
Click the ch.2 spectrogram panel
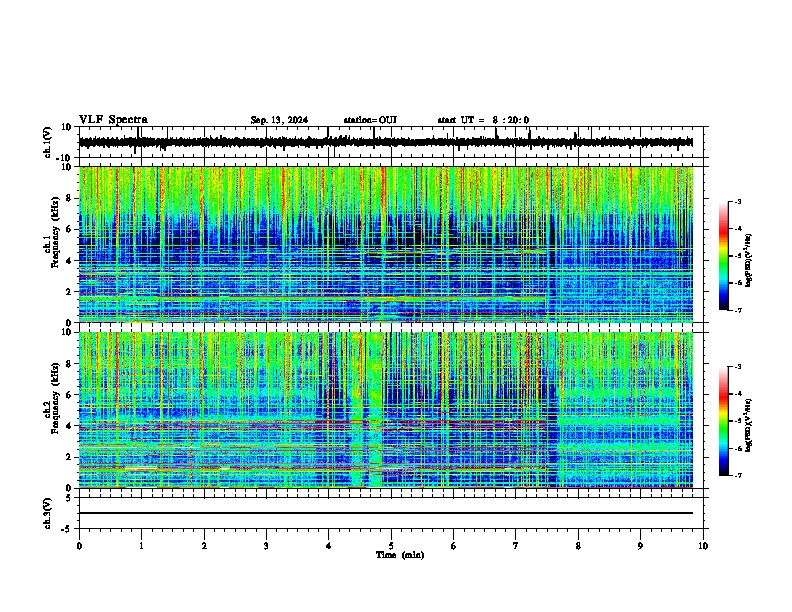pyautogui.click(x=386, y=410)
